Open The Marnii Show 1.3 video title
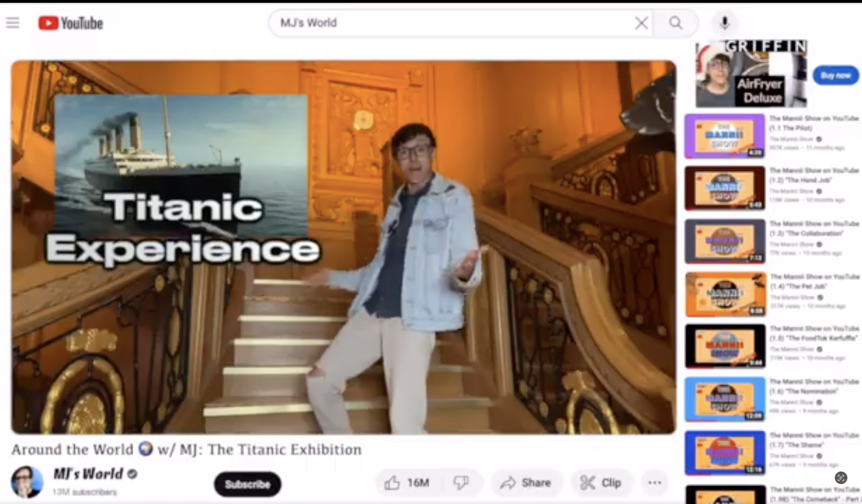 (x=814, y=228)
